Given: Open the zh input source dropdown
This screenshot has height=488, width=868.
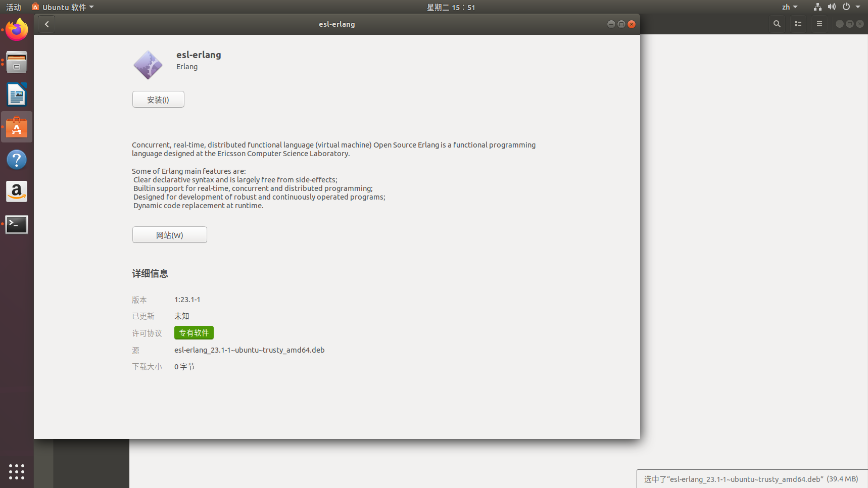Looking at the screenshot, I should point(789,7).
